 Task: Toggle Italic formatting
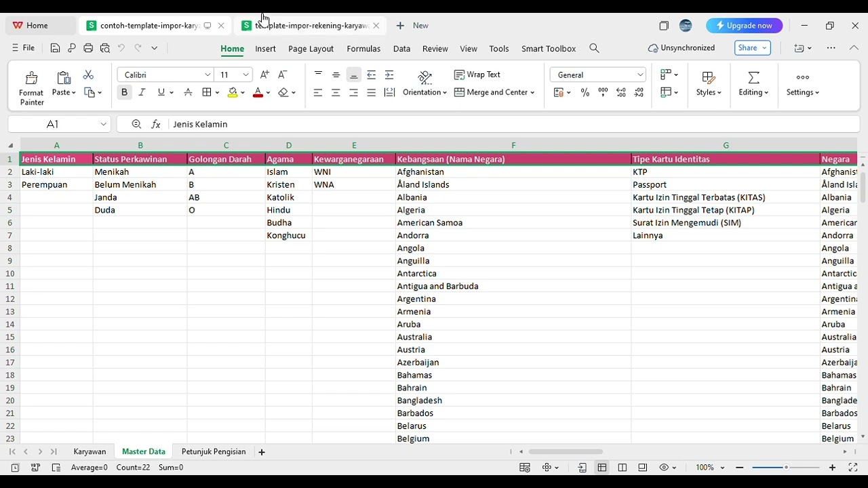tap(142, 92)
